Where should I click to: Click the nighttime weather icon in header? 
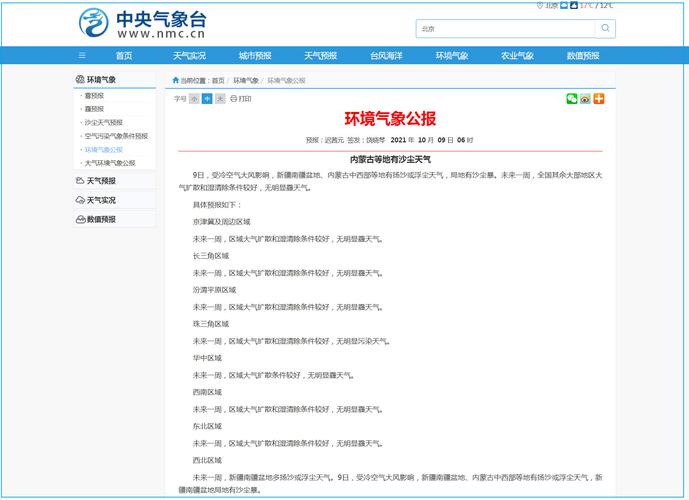point(574,5)
